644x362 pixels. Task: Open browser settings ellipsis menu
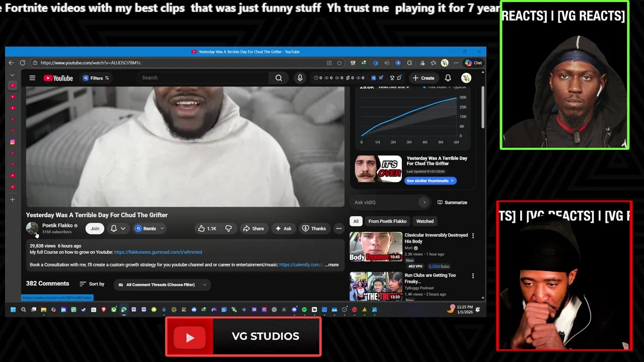click(456, 63)
